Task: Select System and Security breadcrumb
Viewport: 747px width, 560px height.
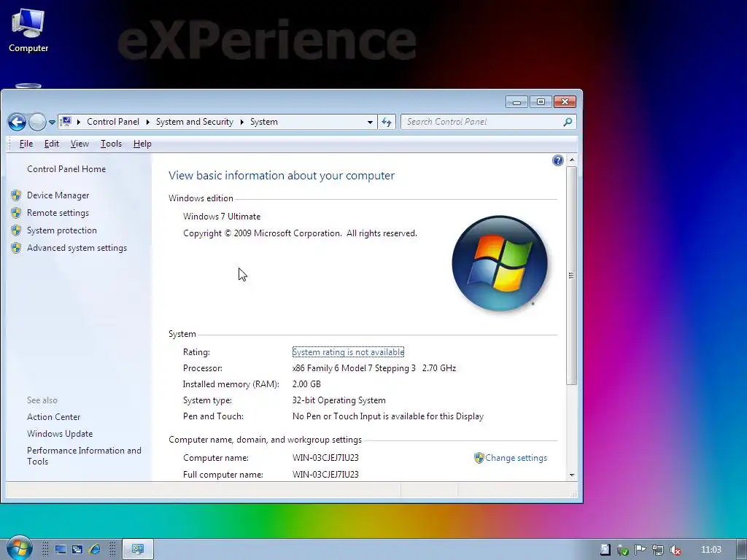Action: tap(194, 122)
